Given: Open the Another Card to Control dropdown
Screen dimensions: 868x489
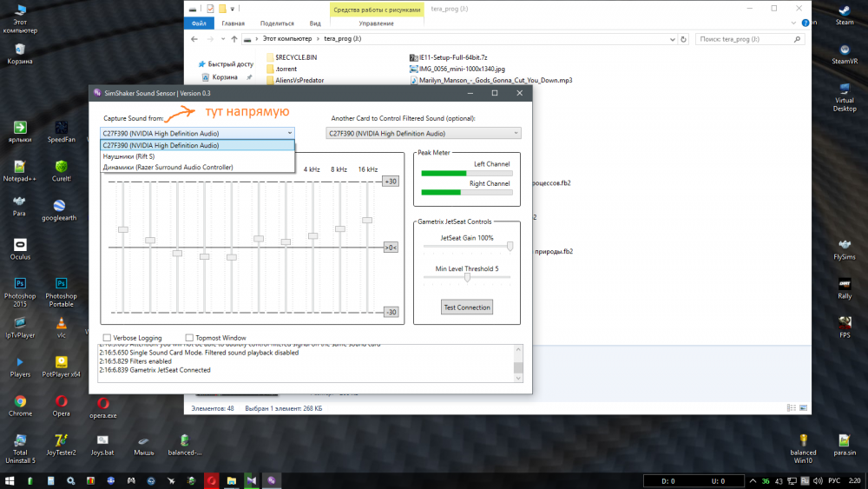Looking at the screenshot, I should click(424, 133).
